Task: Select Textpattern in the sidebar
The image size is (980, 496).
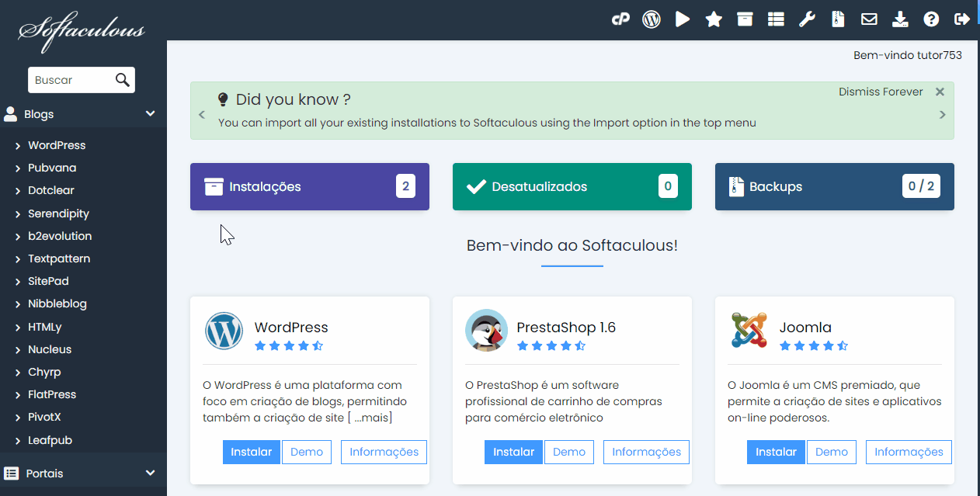Action: [59, 258]
